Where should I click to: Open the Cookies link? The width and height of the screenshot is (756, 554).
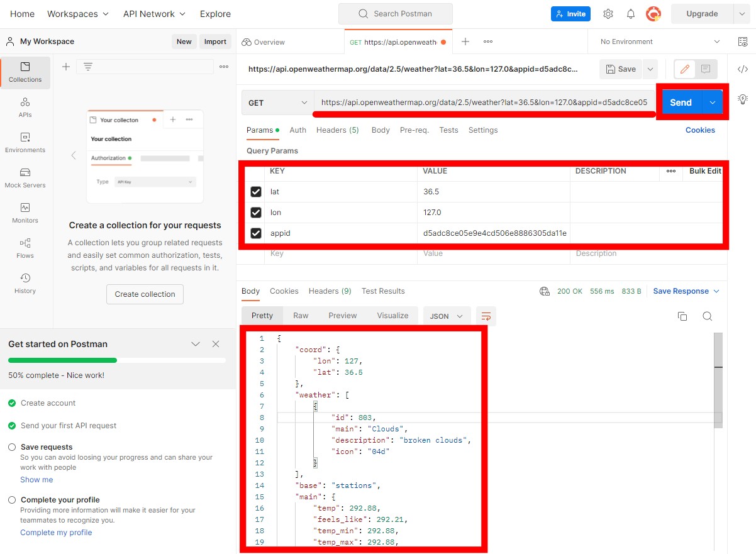click(700, 130)
